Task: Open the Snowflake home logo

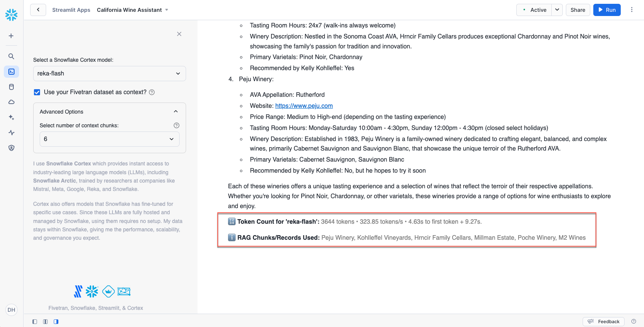Action: coord(11,15)
